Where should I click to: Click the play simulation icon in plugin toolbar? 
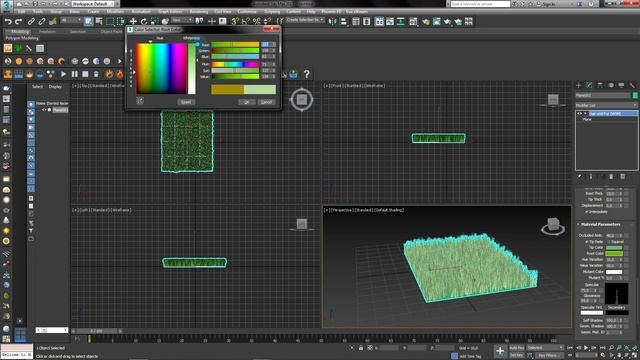tap(63, 74)
